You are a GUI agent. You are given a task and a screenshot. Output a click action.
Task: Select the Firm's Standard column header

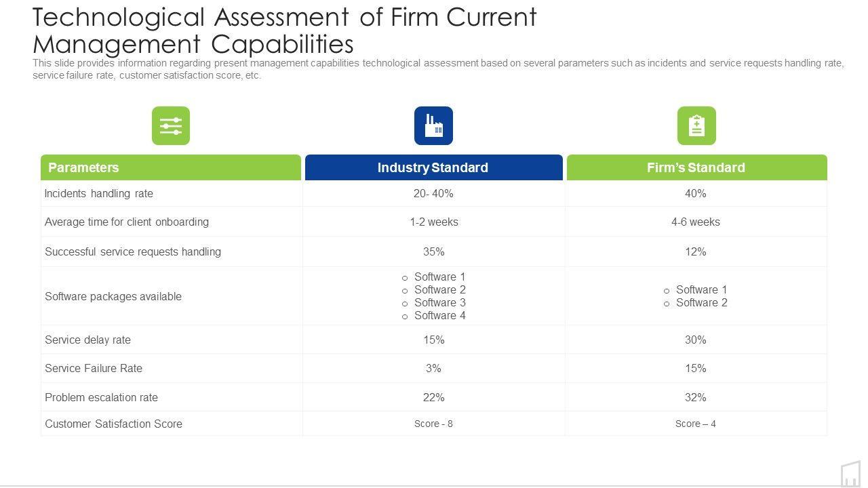pyautogui.click(x=696, y=167)
